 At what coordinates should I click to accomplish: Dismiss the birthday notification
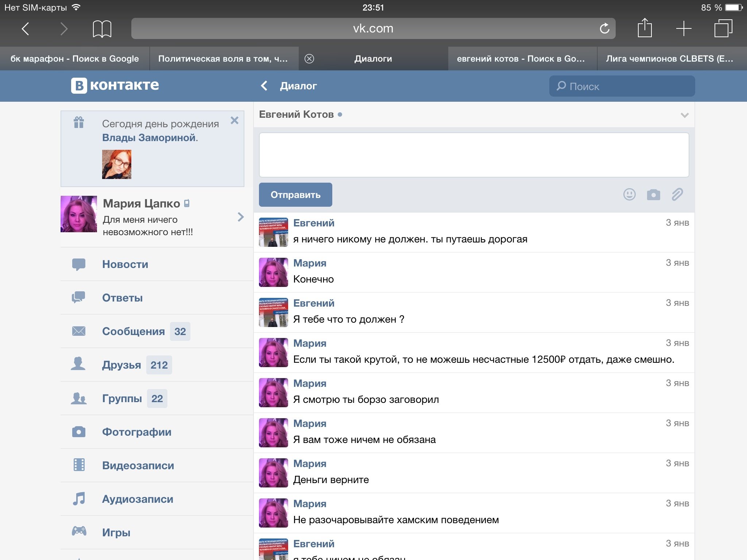click(x=235, y=120)
